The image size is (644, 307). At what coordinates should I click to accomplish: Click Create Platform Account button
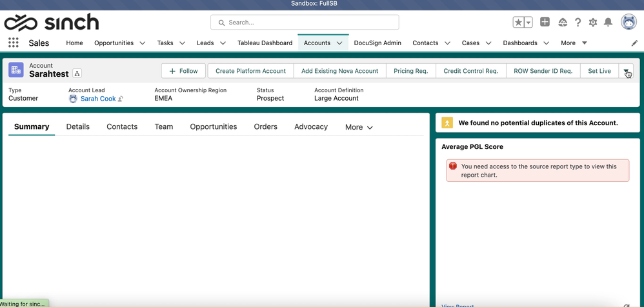[250, 71]
